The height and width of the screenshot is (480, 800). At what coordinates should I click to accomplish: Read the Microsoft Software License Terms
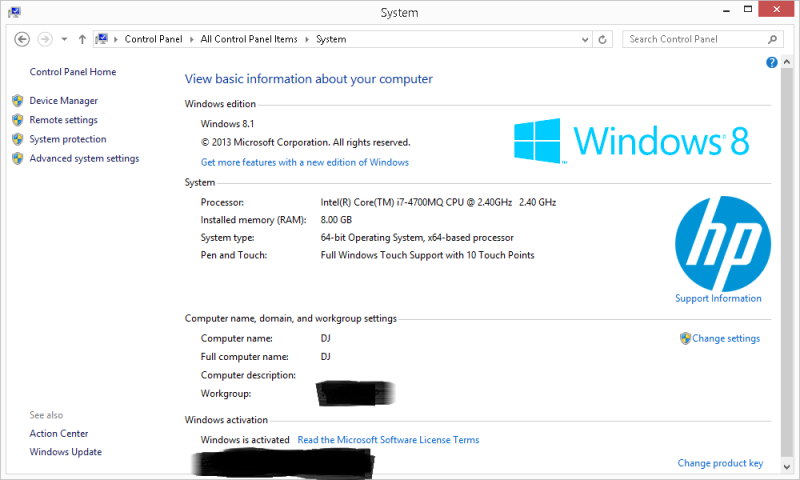coord(388,440)
